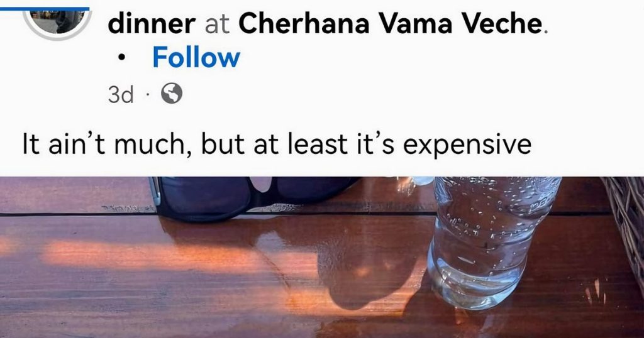Click the water bottle in the photo
The image size is (644, 338).
click(484, 239)
